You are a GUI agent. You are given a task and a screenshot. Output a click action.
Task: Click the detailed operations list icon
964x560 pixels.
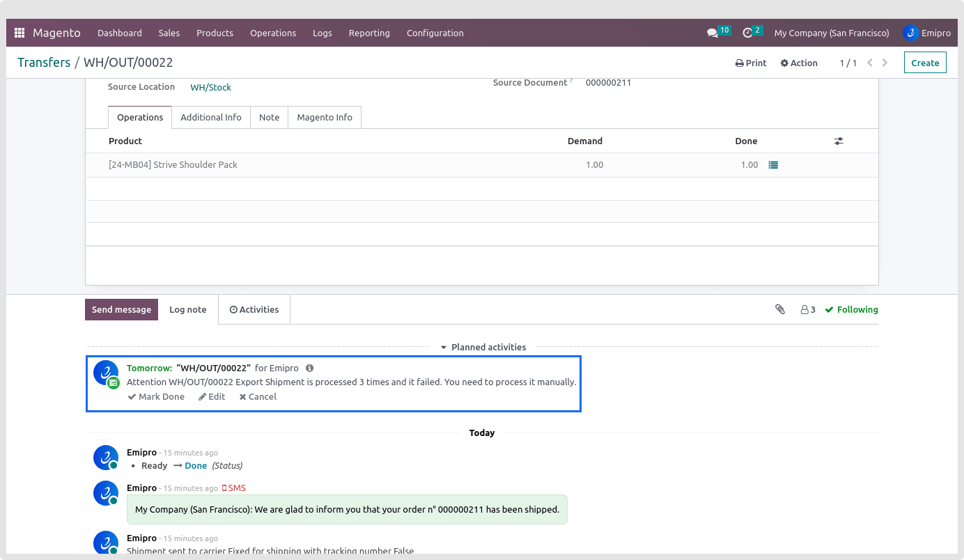pyautogui.click(x=773, y=165)
